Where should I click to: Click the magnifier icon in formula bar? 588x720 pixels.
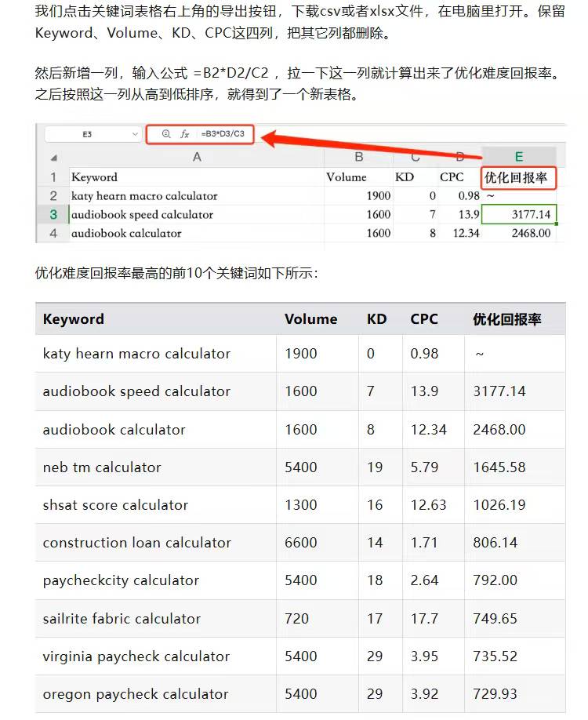point(166,133)
